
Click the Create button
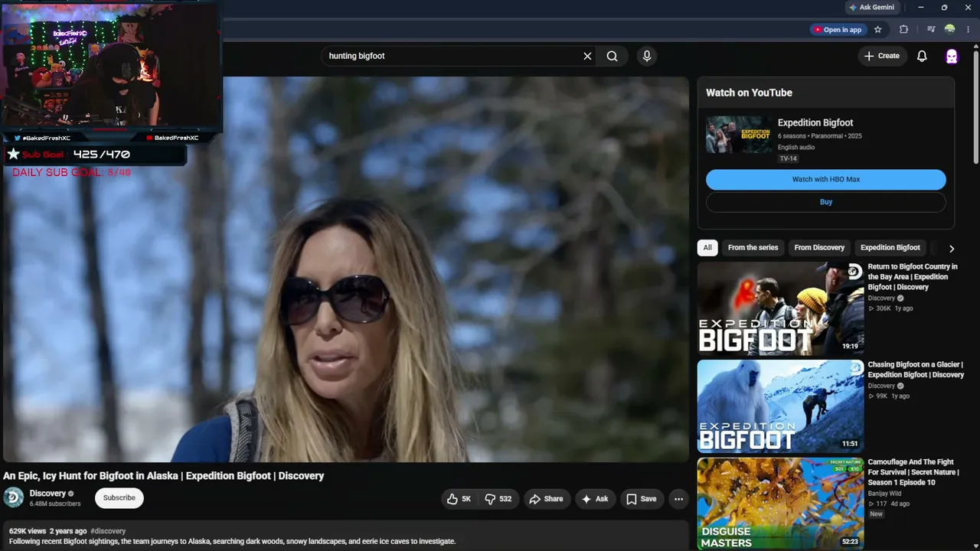click(882, 56)
